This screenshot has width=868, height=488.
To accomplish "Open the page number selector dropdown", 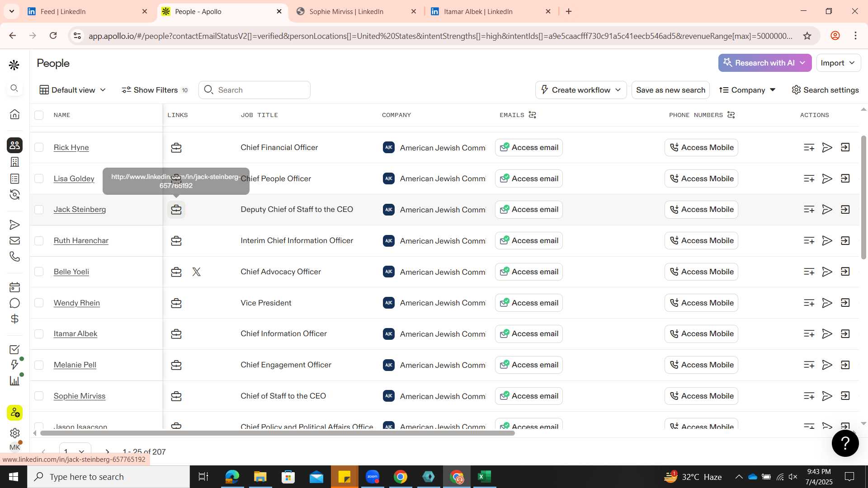I will [x=75, y=451].
